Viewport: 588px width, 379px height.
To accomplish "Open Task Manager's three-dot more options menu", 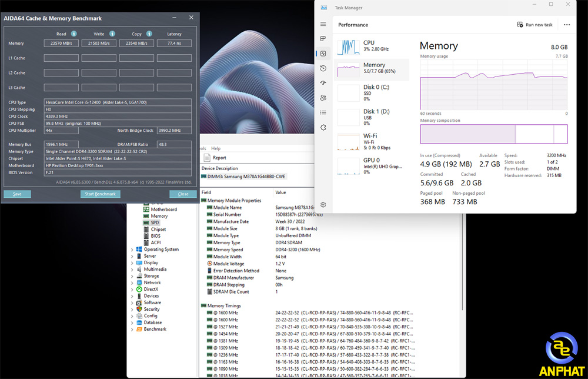I will pos(567,25).
